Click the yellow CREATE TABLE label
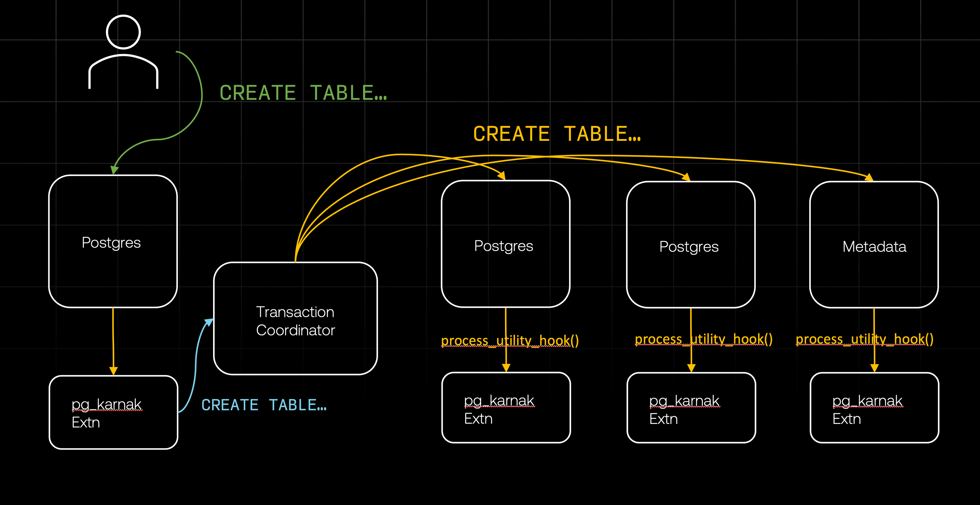Image resolution: width=980 pixels, height=505 pixels. [x=557, y=134]
